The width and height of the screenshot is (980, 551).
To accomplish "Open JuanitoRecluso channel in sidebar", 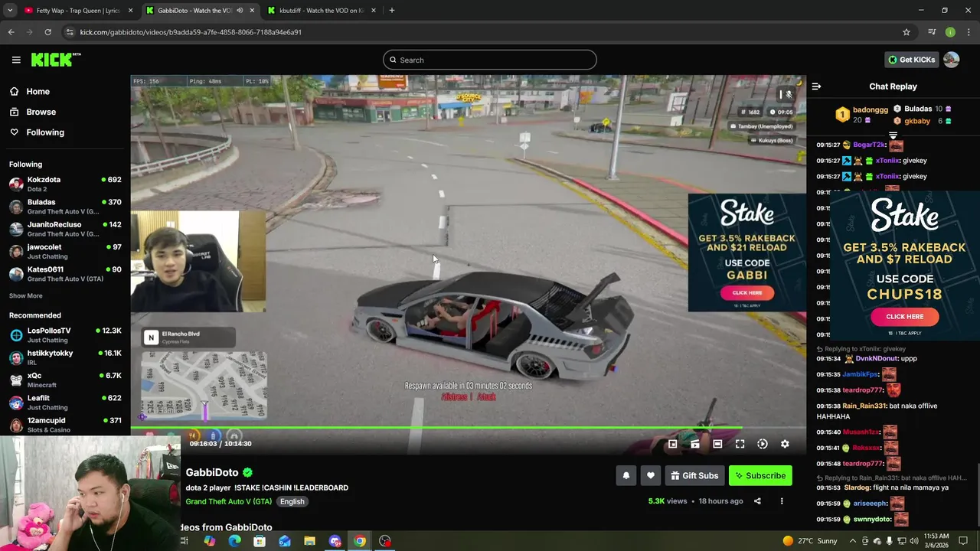I will [65, 229].
